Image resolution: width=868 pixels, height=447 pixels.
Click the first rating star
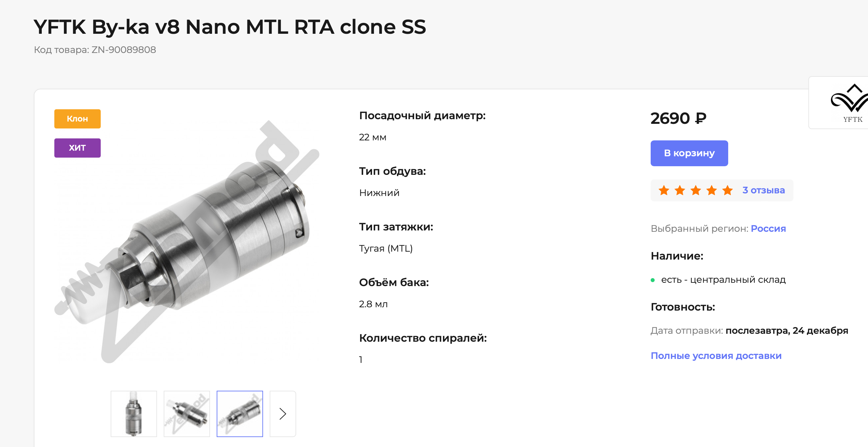tap(664, 190)
